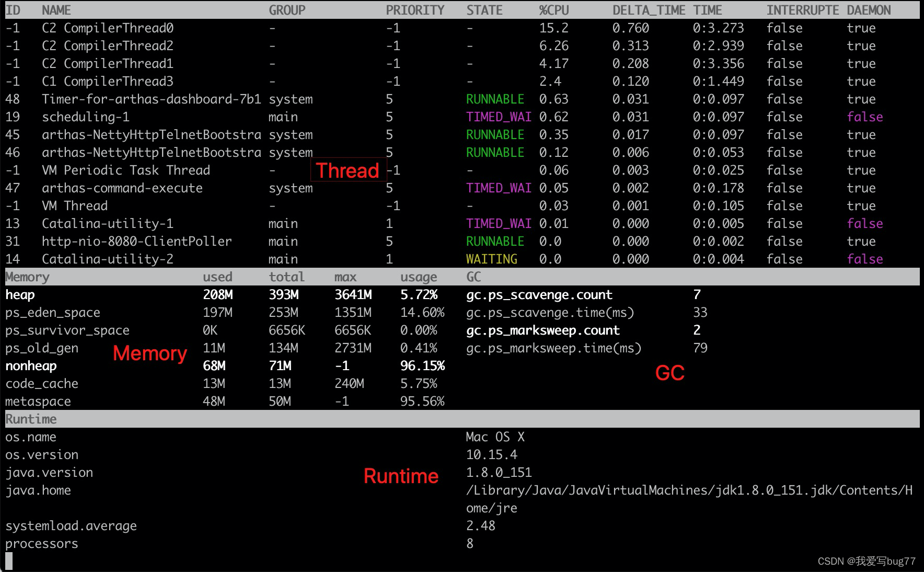This screenshot has width=924, height=572.
Task: Click the Runtime section header bar
Action: pos(31,418)
